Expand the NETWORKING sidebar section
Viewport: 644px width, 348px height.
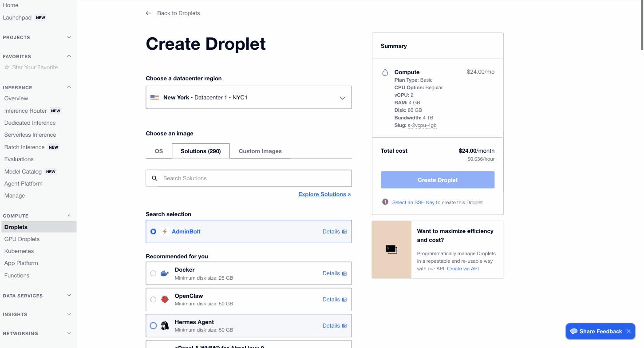[69, 333]
